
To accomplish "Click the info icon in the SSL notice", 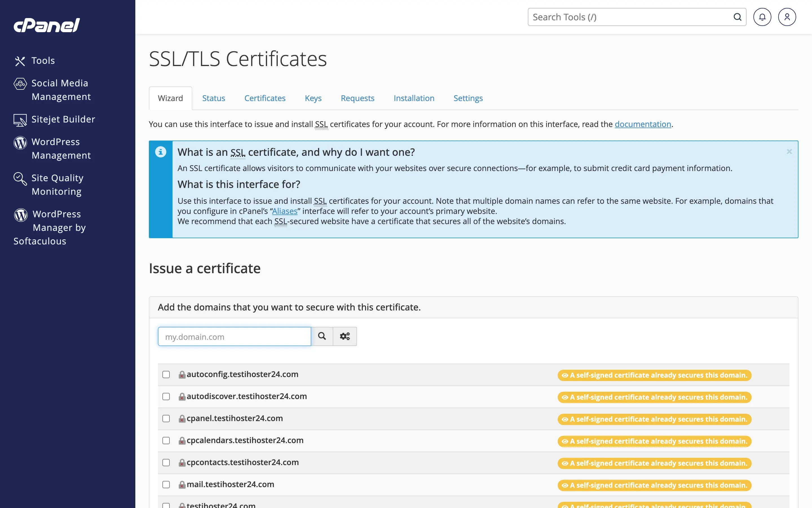I will point(161,152).
